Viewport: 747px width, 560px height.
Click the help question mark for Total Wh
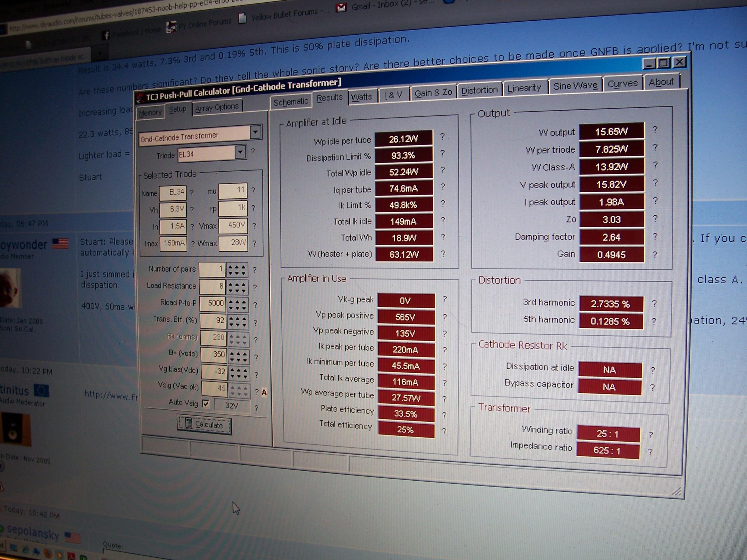pyautogui.click(x=443, y=237)
